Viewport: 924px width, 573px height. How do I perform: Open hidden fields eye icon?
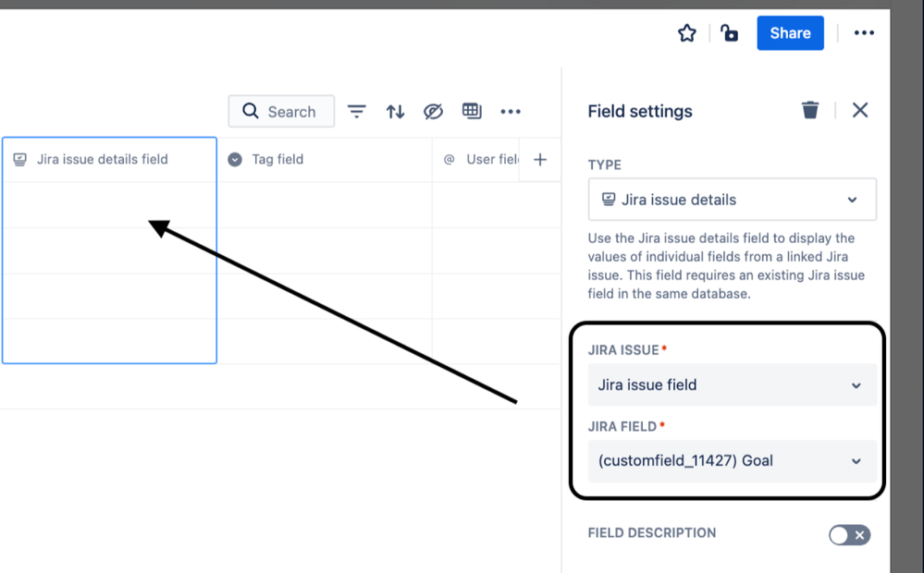(433, 111)
